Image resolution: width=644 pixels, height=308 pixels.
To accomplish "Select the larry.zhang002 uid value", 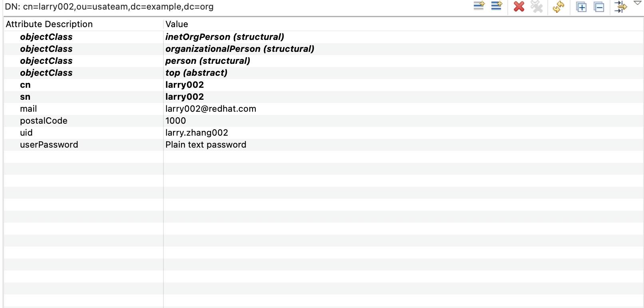I will point(197,133).
